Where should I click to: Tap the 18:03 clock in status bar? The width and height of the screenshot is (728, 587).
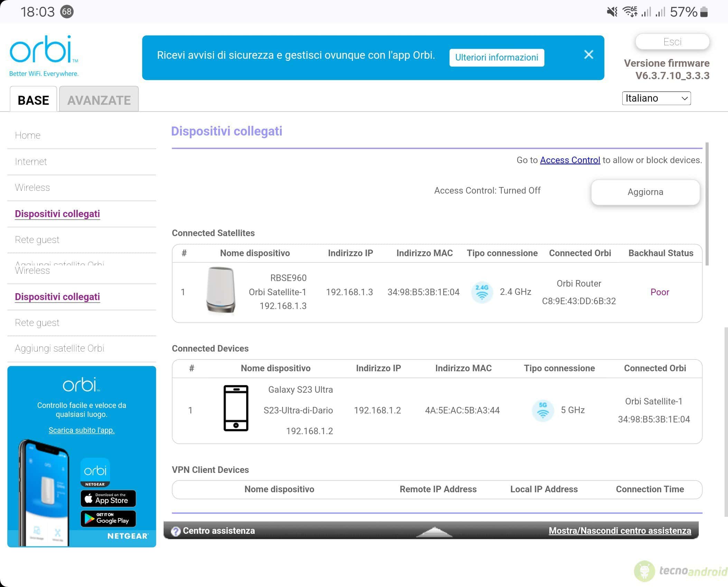[x=38, y=12]
